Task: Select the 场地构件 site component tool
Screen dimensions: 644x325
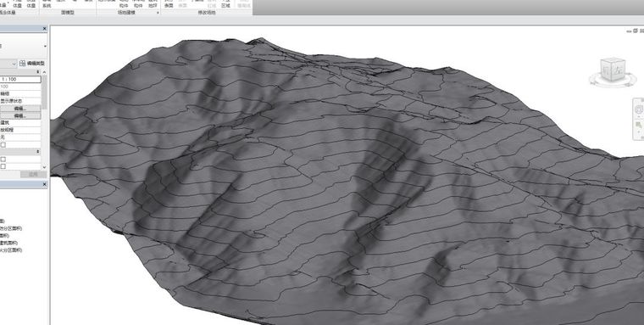Action: (x=124, y=3)
